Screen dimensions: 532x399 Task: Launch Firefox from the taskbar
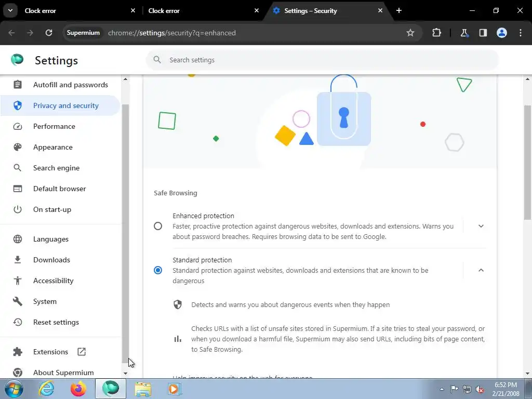pos(78,389)
